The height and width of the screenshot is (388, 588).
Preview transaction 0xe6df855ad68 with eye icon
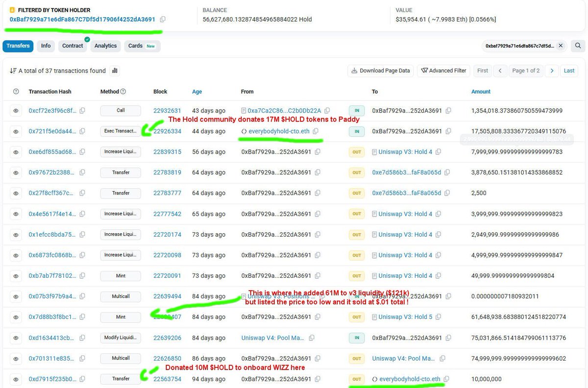[x=16, y=152]
